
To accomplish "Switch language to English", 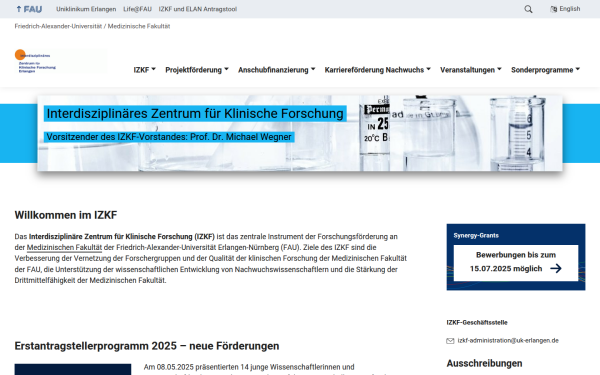I will 569,9.
